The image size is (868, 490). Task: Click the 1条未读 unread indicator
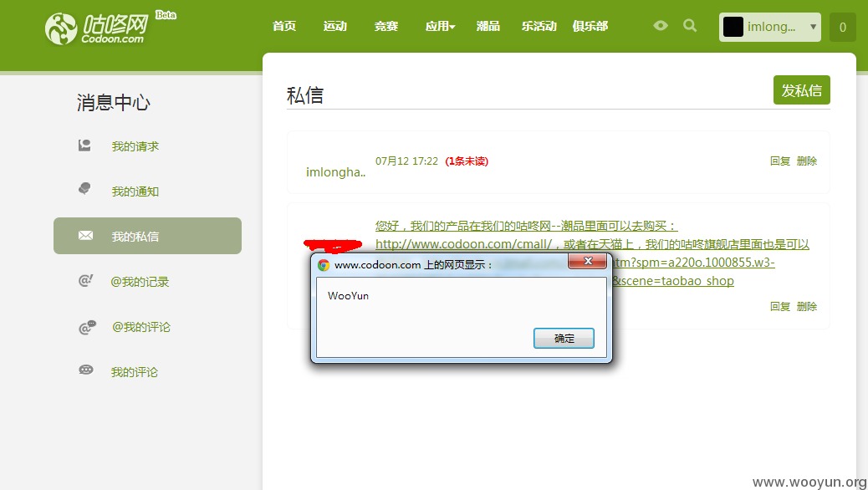click(467, 161)
